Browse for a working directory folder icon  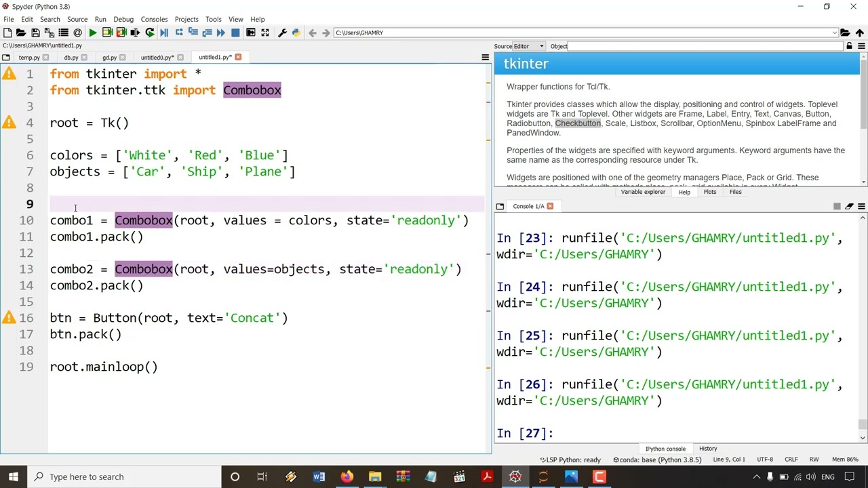pyautogui.click(x=845, y=33)
